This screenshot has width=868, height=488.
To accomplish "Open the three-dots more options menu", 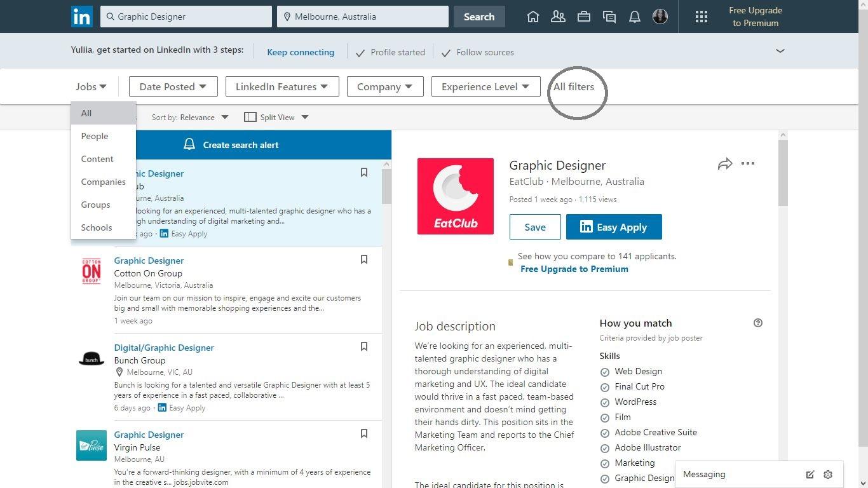I will click(748, 163).
